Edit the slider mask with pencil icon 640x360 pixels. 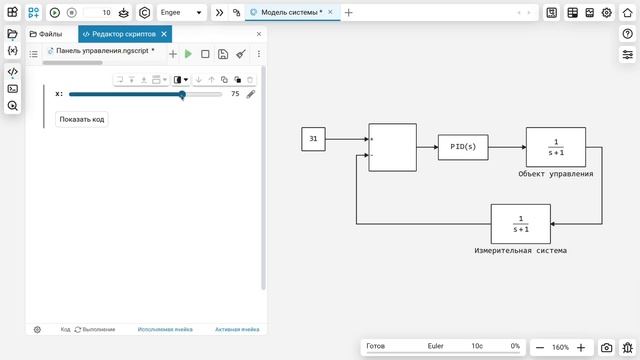(x=251, y=94)
